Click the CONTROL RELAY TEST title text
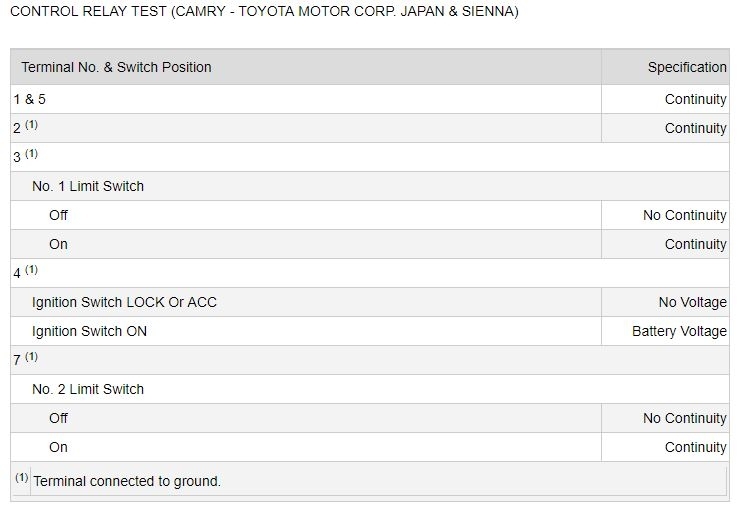Viewport: 739px width, 507px height. click(x=264, y=13)
